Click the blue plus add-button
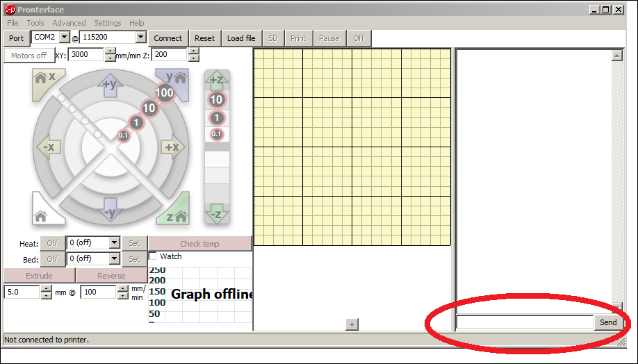 click(x=352, y=324)
